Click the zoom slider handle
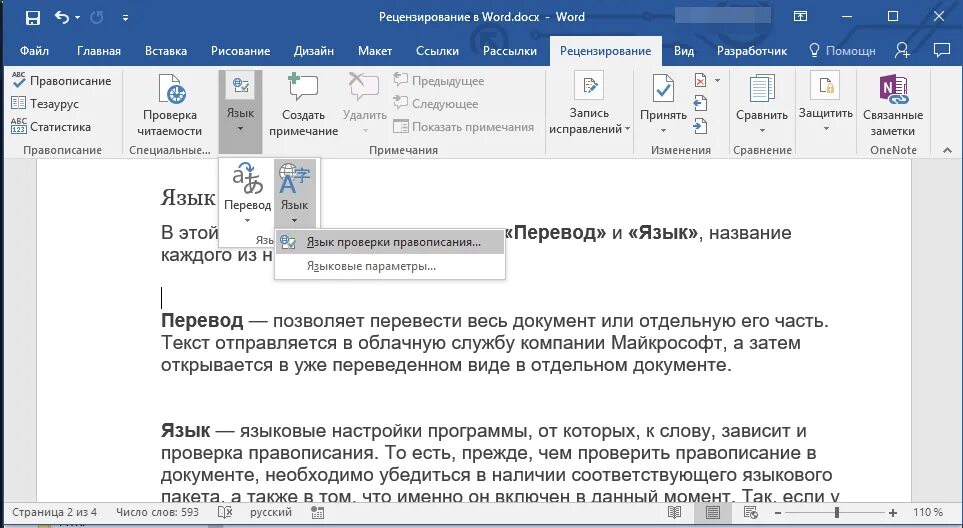The width and height of the screenshot is (963, 528). (x=836, y=512)
